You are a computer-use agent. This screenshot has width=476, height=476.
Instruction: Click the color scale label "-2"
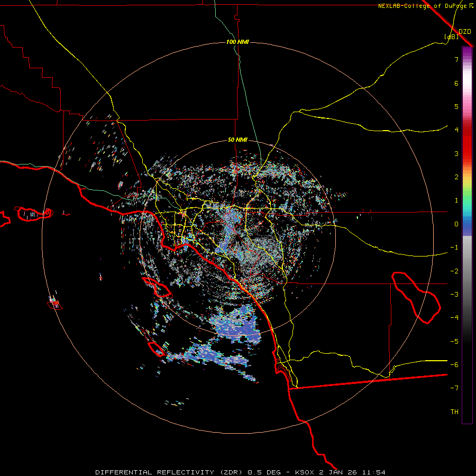click(x=454, y=271)
